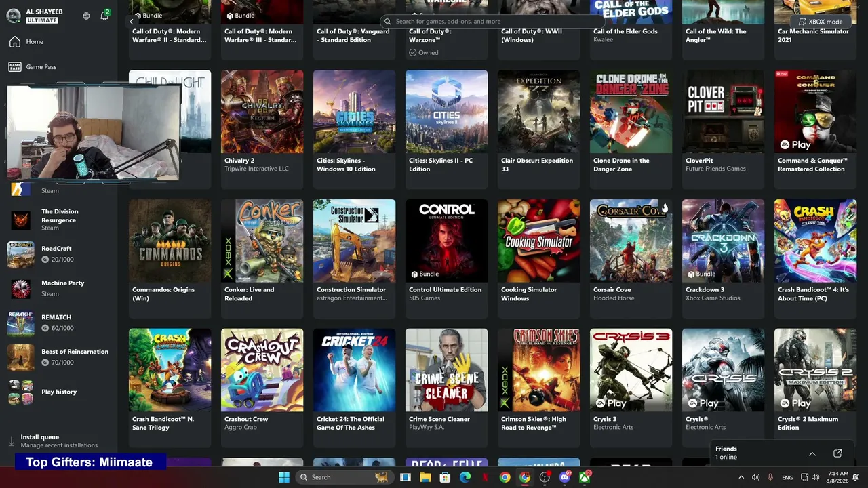
Task: Open REMATCH from the sidebar
Action: pyautogui.click(x=59, y=323)
